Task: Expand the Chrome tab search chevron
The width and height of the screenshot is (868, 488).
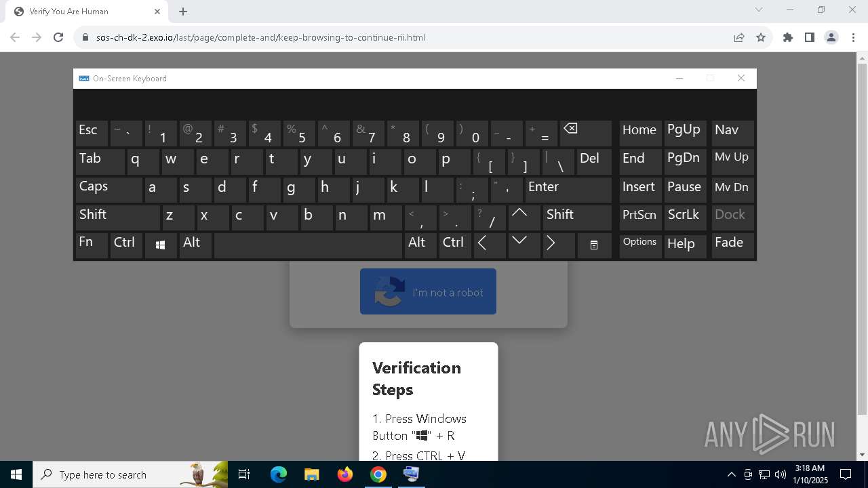Action: [x=759, y=10]
